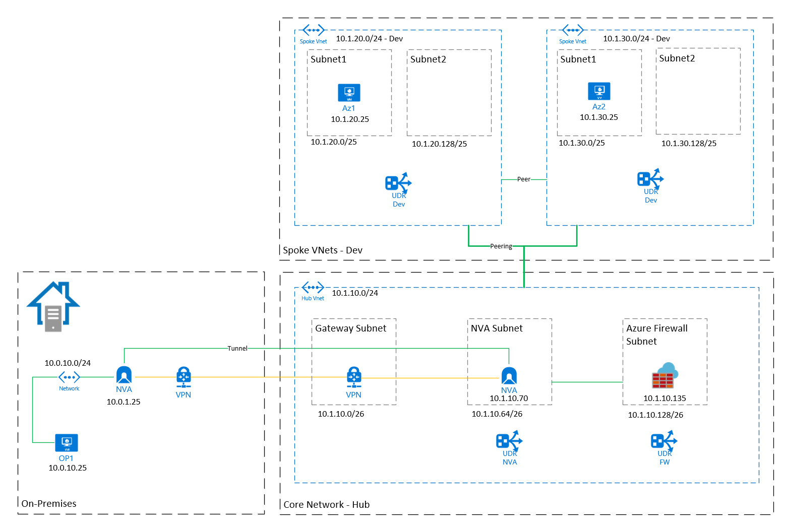This screenshot has height=532, width=789.
Task: Click the on-premises VPN gateway icon
Action: coord(184,377)
